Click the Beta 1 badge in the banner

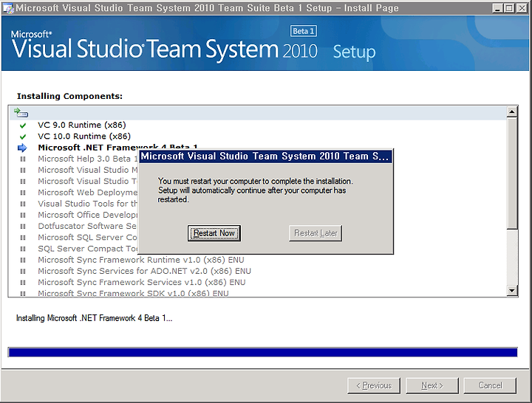pos(304,31)
